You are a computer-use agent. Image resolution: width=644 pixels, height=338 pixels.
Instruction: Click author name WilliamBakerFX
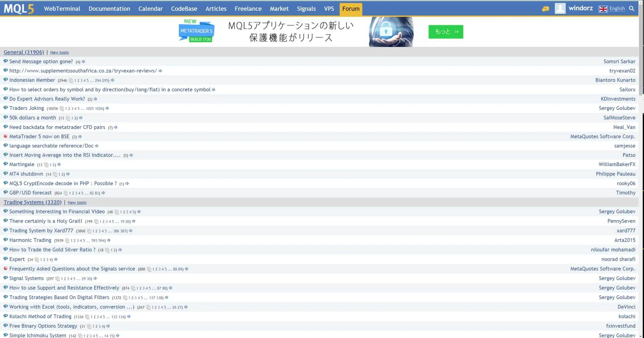point(617,165)
